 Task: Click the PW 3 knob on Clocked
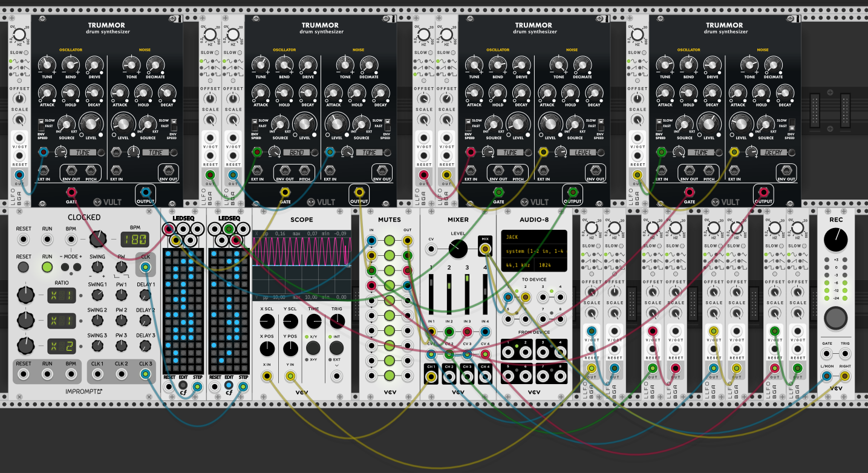point(121,346)
